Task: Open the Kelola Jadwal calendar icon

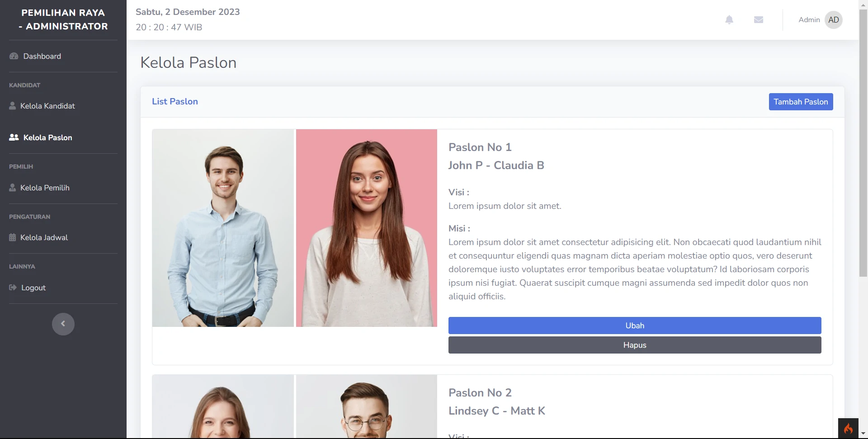Action: click(12, 237)
